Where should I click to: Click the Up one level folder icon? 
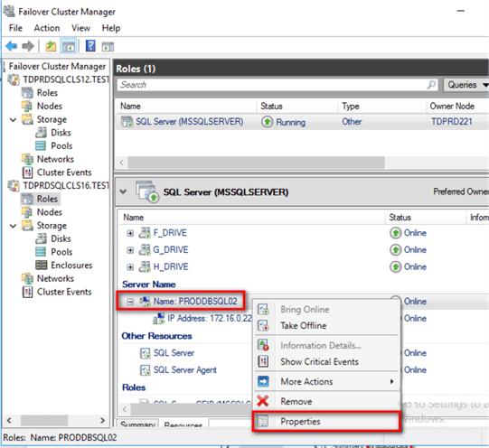tap(51, 46)
